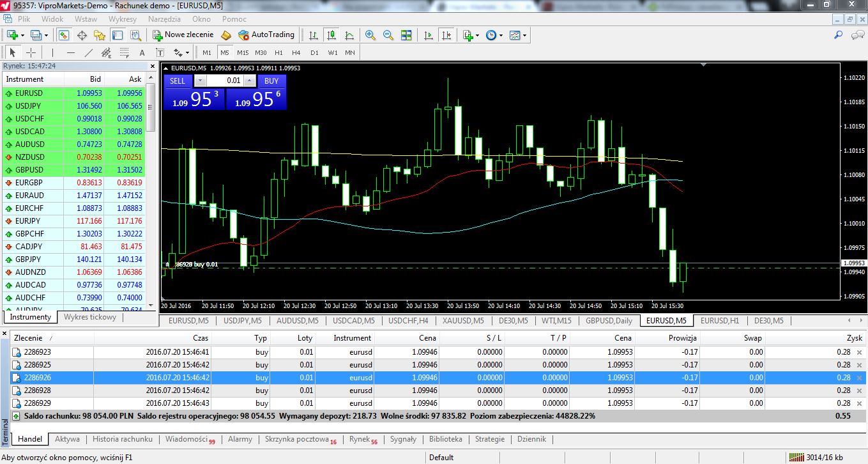The image size is (868, 464).
Task: Select the Trendline drawing tool
Action: [89, 52]
